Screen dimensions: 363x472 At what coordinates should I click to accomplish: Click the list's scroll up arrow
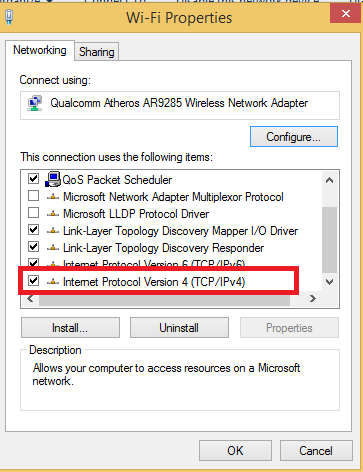(x=329, y=180)
